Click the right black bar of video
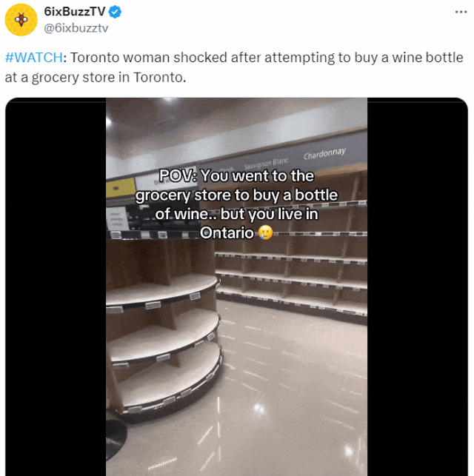Screen dimensions: 474x476 point(418,286)
